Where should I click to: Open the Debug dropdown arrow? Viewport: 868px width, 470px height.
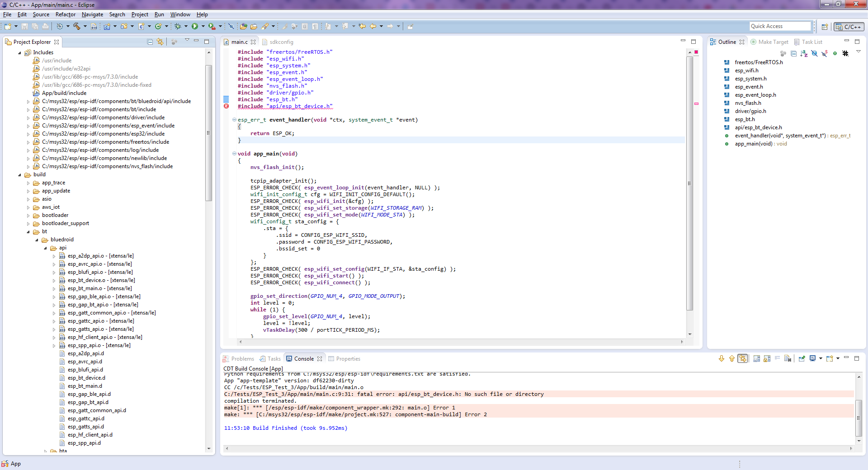[186, 26]
